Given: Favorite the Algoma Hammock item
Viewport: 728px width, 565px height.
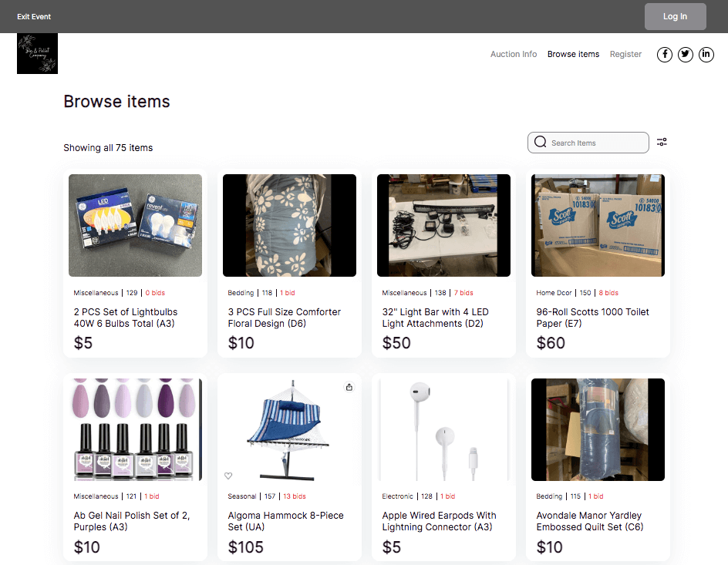Looking at the screenshot, I should [x=228, y=476].
